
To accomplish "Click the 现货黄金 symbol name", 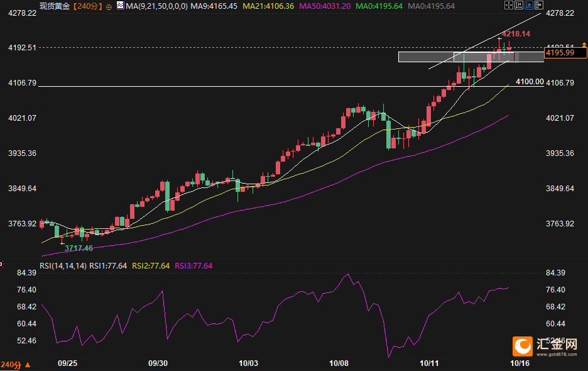I will click(x=55, y=6).
